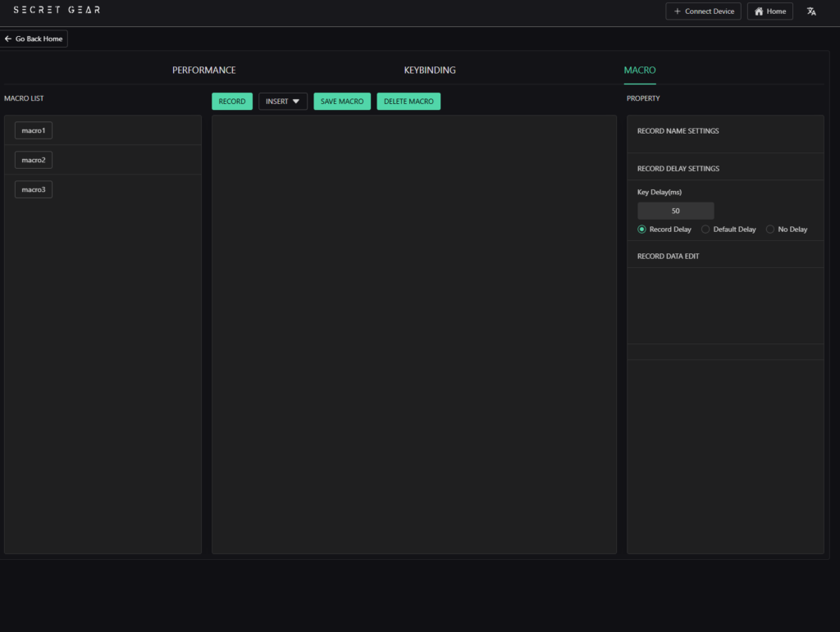The width and height of the screenshot is (840, 632).
Task: Click the Key Delay input field
Action: tap(675, 211)
